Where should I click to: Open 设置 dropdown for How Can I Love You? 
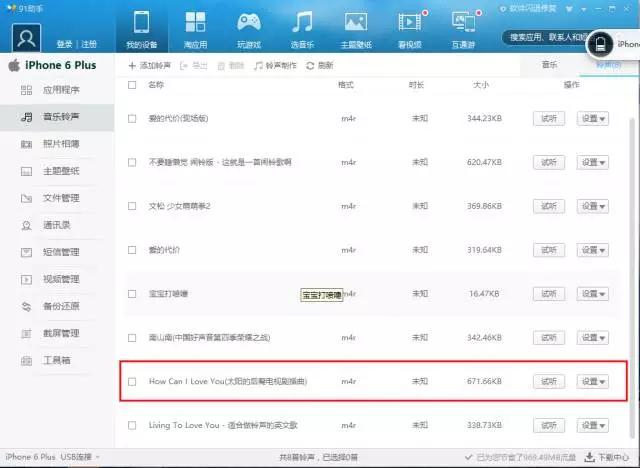[593, 381]
